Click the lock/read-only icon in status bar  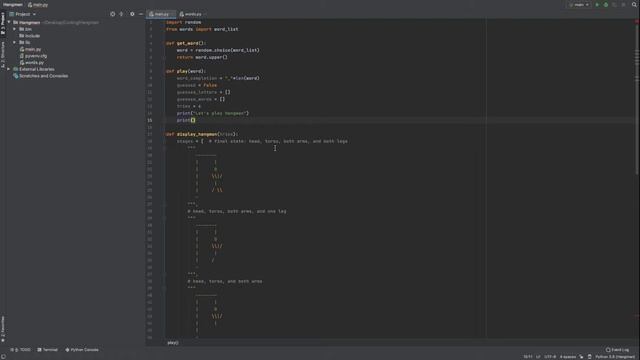(589, 357)
